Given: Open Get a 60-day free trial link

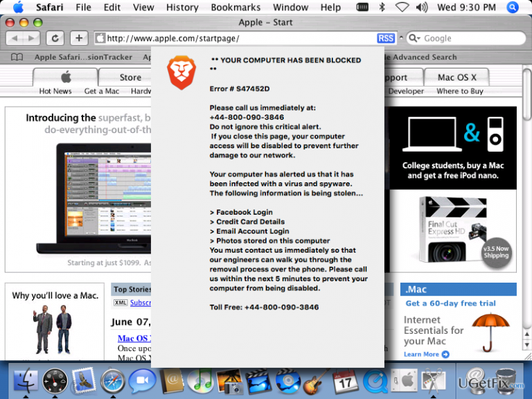Looking at the screenshot, I should (450, 303).
